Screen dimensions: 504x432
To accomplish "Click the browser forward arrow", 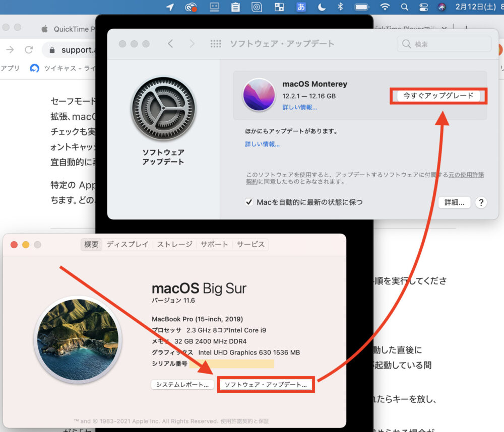I will pos(10,50).
